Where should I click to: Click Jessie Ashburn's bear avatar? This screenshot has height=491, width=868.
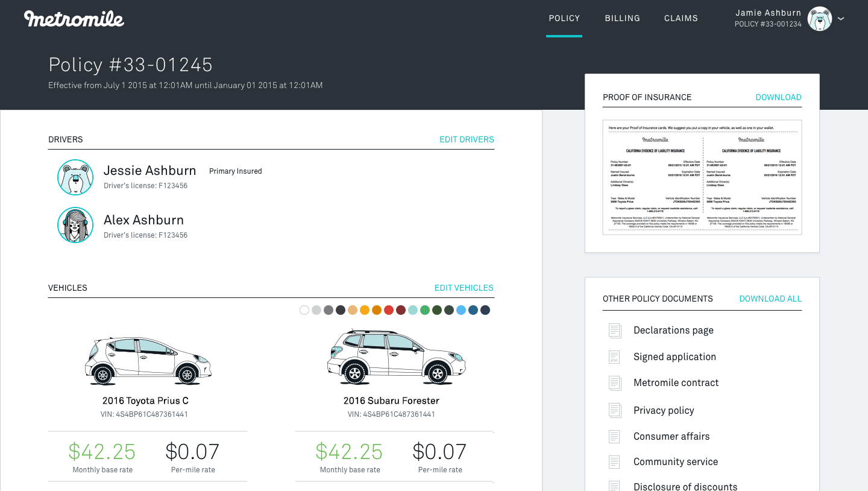click(75, 177)
